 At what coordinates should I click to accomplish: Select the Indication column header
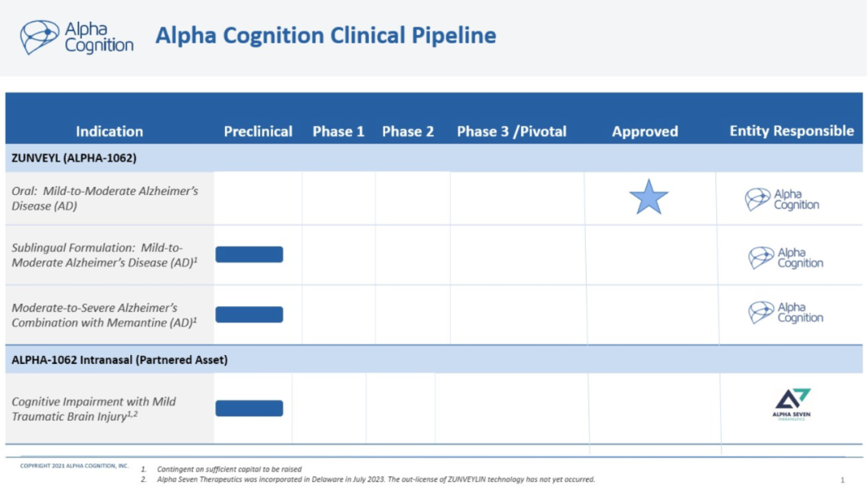[x=109, y=132]
